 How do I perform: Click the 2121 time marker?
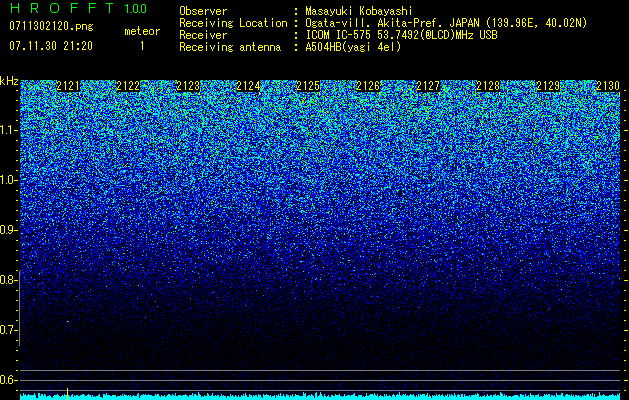[x=68, y=86]
